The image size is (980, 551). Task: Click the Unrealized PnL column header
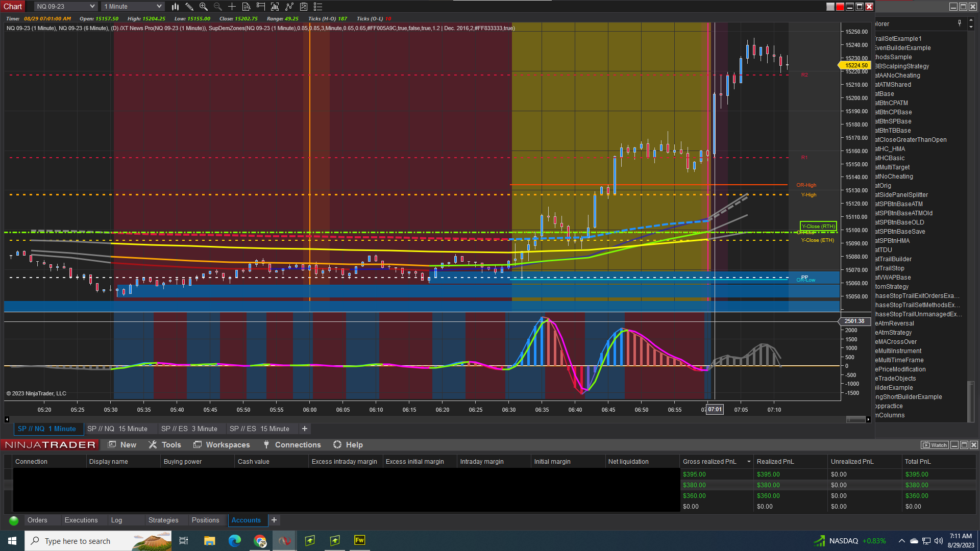click(x=865, y=462)
